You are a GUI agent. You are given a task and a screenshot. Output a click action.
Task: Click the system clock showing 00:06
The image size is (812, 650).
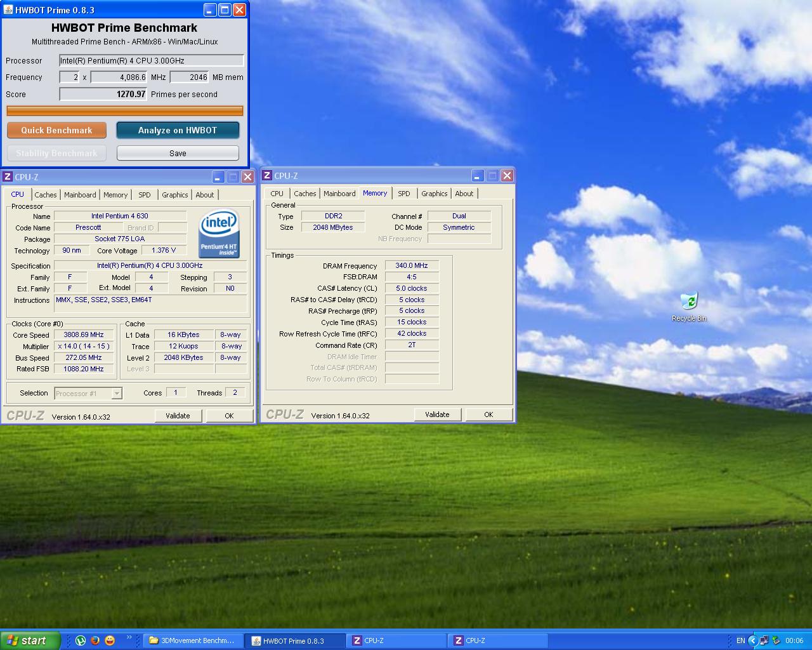pyautogui.click(x=794, y=640)
